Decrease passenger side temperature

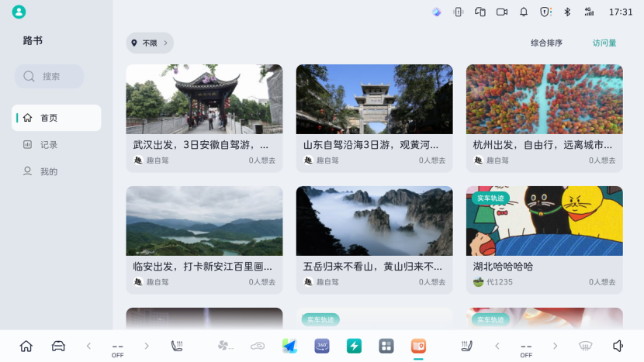pyautogui.click(x=497, y=346)
